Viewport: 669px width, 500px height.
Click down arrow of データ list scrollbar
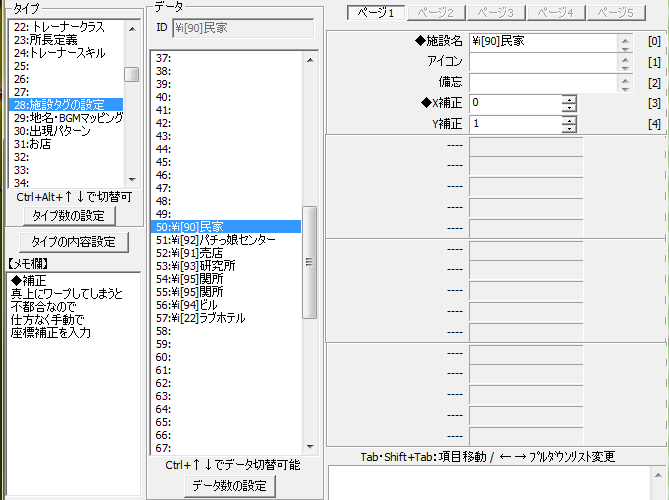click(x=310, y=447)
